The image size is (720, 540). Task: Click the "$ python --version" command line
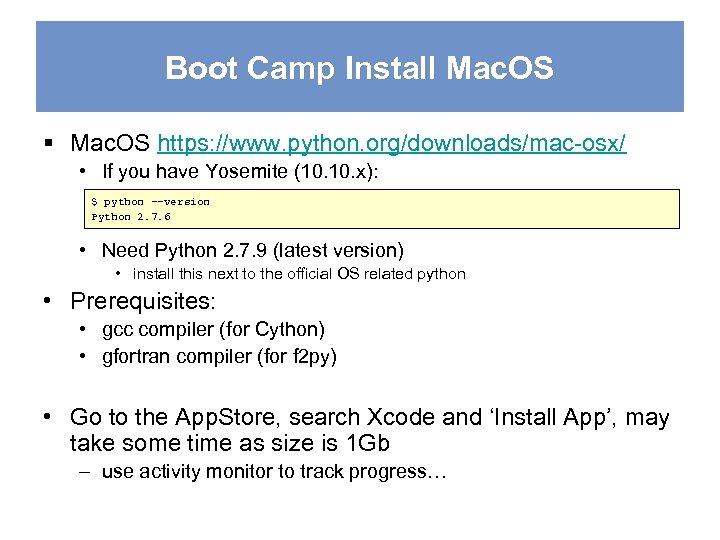(151, 201)
